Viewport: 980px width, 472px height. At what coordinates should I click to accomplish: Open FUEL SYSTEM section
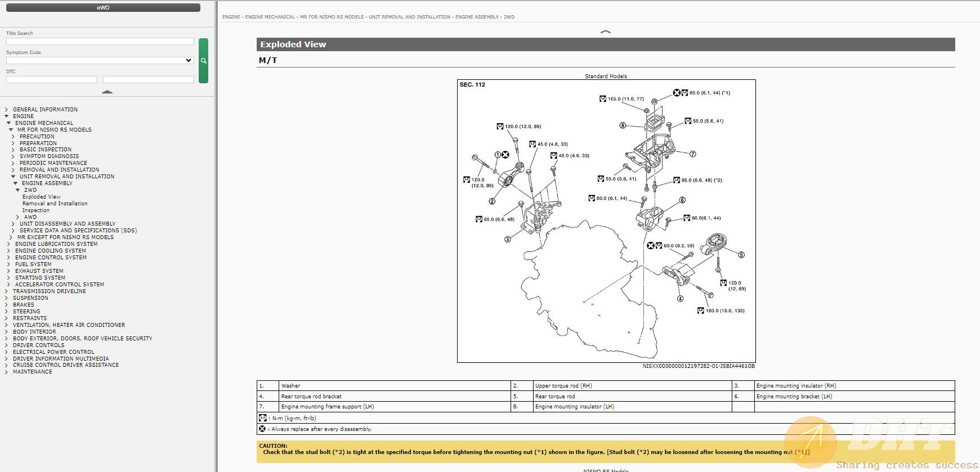coord(33,264)
